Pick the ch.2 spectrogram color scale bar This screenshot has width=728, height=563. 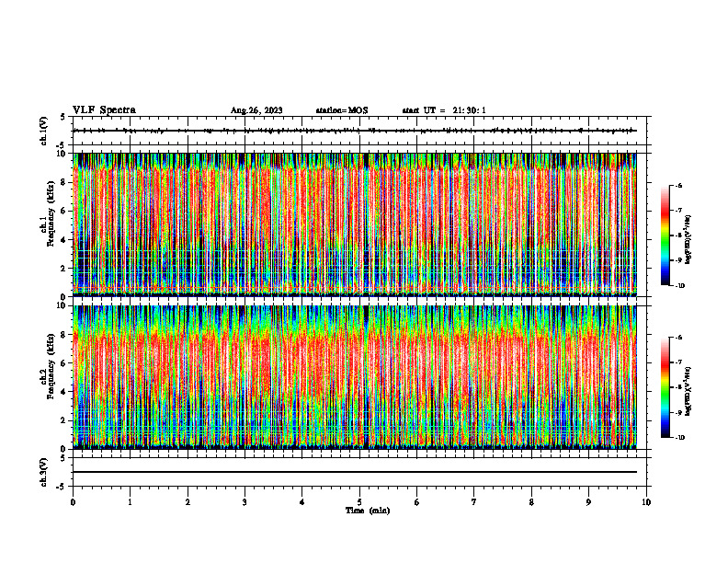pyautogui.click(x=665, y=387)
